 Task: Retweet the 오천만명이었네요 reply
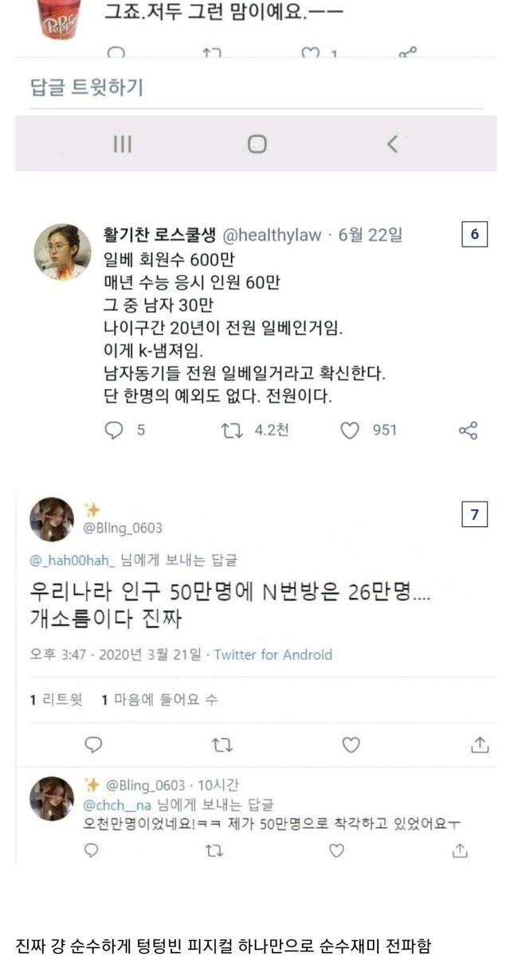214,851
